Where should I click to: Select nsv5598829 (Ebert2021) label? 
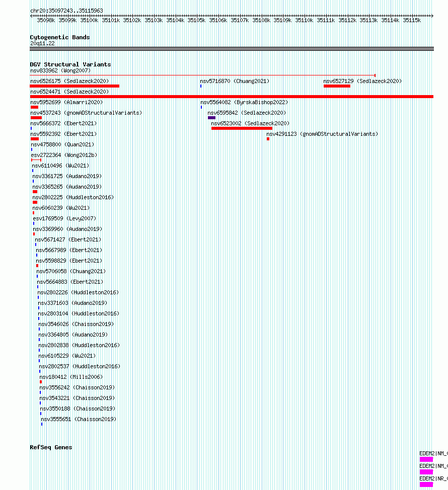(x=69, y=261)
